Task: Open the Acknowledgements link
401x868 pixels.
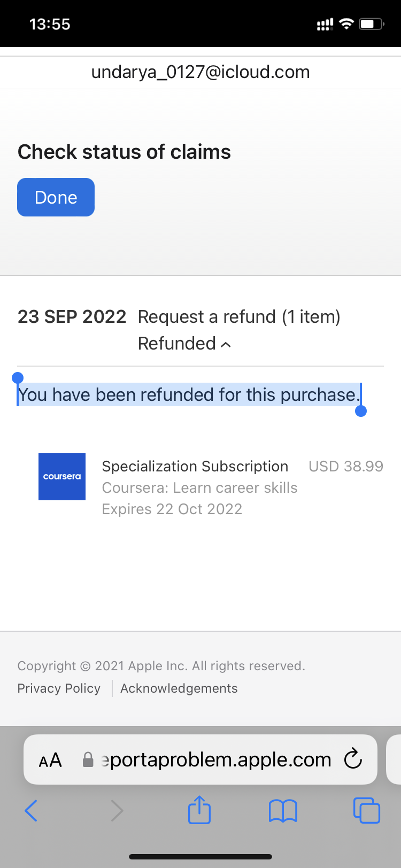Action: click(179, 688)
